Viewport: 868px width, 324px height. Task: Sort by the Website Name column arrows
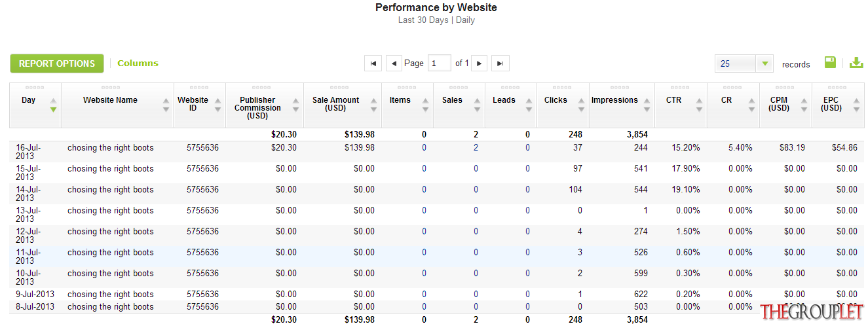pyautogui.click(x=166, y=105)
